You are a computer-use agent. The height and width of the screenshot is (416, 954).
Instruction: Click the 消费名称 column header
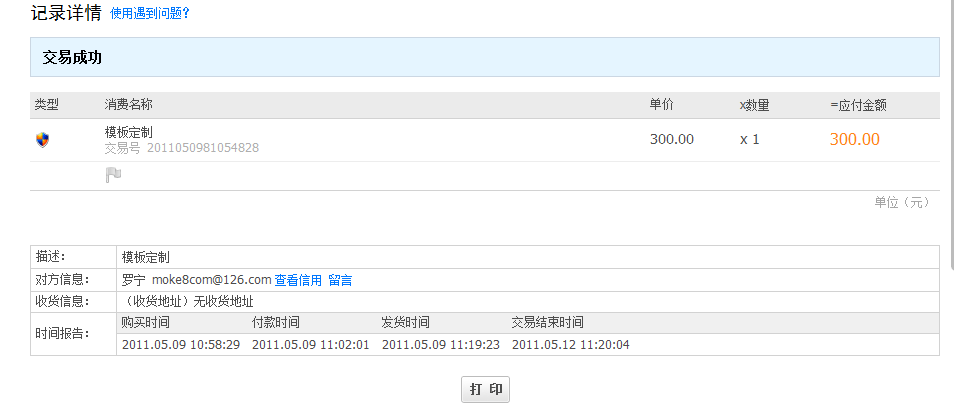coord(128,105)
